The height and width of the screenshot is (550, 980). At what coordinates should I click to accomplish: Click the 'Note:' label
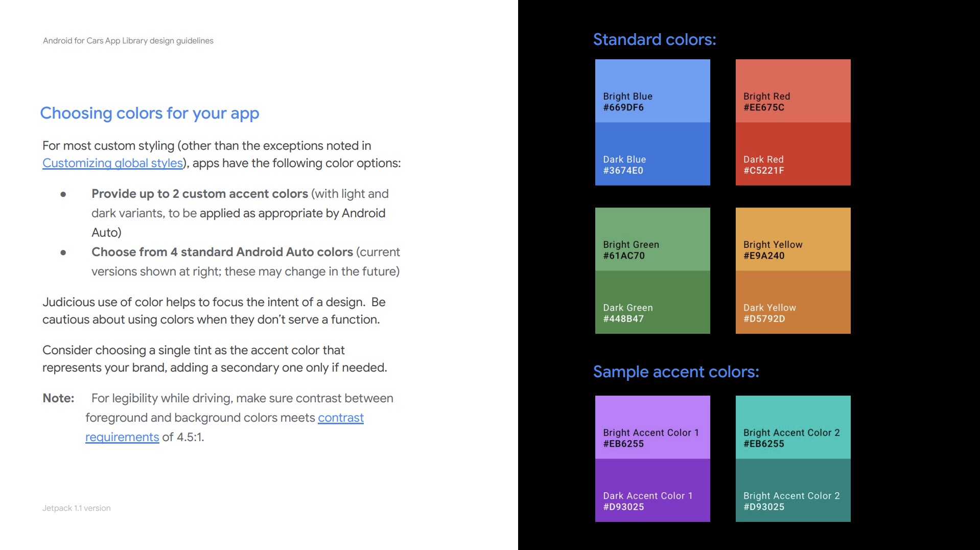coord(58,398)
